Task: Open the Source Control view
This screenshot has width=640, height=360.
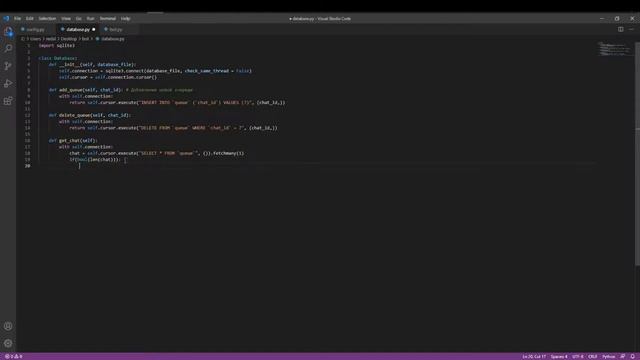Action: point(8,66)
